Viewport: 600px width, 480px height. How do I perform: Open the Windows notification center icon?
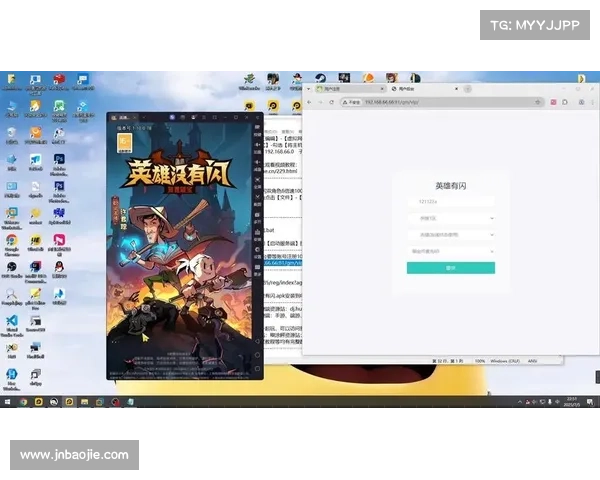[x=590, y=402]
